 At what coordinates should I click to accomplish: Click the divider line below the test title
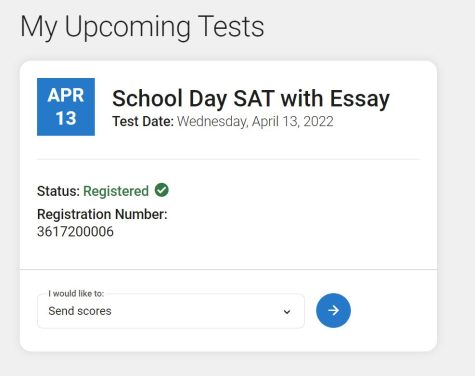228,159
